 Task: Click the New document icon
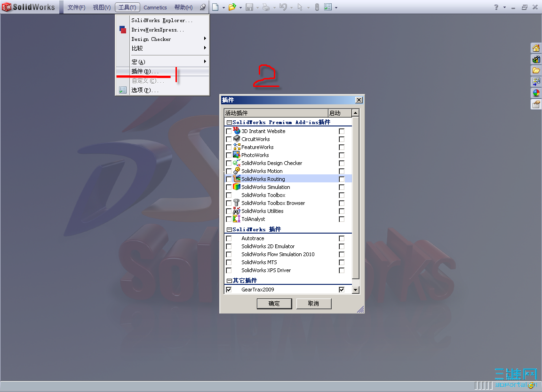tap(215, 7)
